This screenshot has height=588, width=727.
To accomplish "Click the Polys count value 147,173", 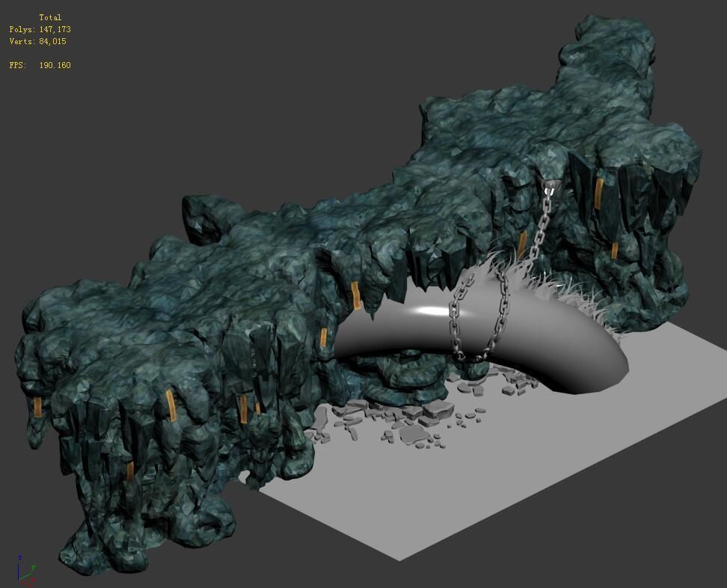I will (55, 29).
